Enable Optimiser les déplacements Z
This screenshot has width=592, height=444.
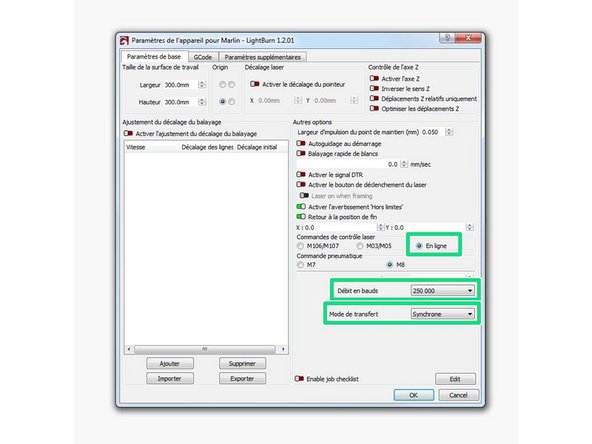tap(374, 109)
